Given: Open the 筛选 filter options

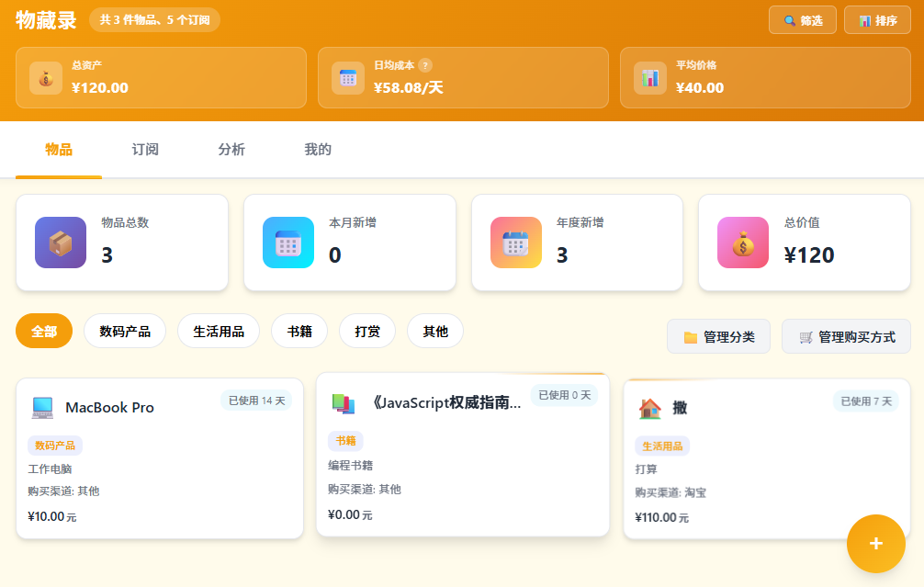Looking at the screenshot, I should 803,20.
